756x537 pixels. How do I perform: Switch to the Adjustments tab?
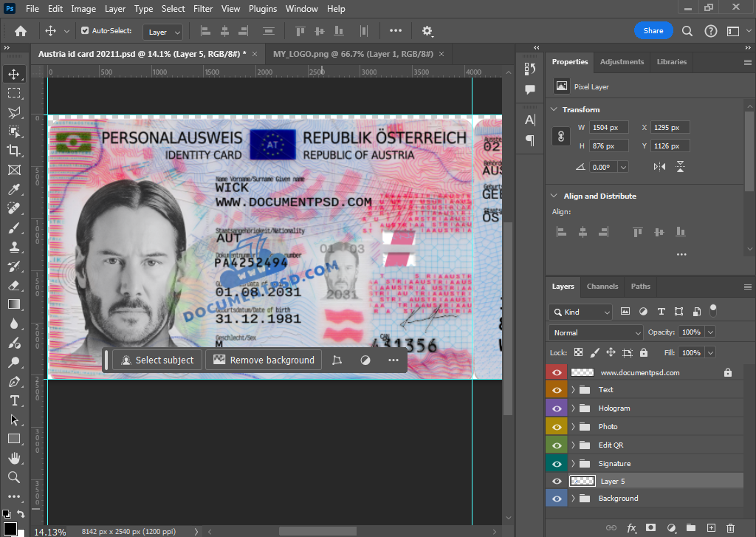[x=622, y=62]
